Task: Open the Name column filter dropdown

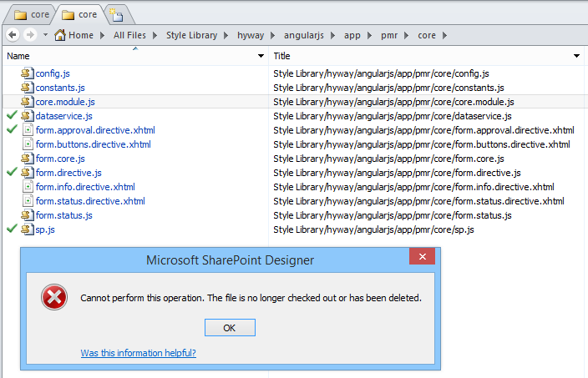Action: point(261,56)
